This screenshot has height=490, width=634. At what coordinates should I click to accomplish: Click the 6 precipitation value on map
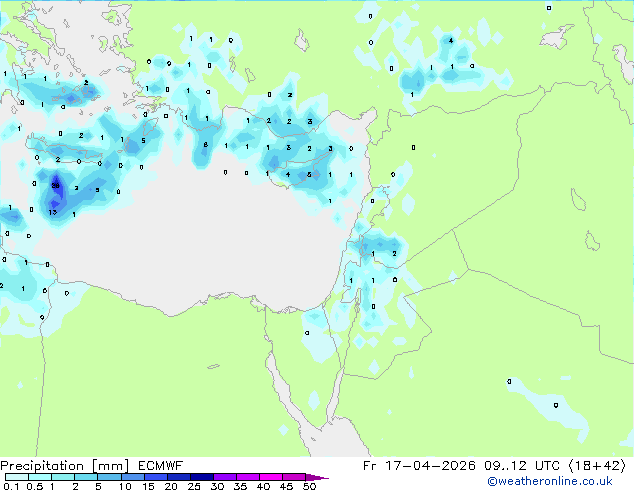[x=44, y=291]
